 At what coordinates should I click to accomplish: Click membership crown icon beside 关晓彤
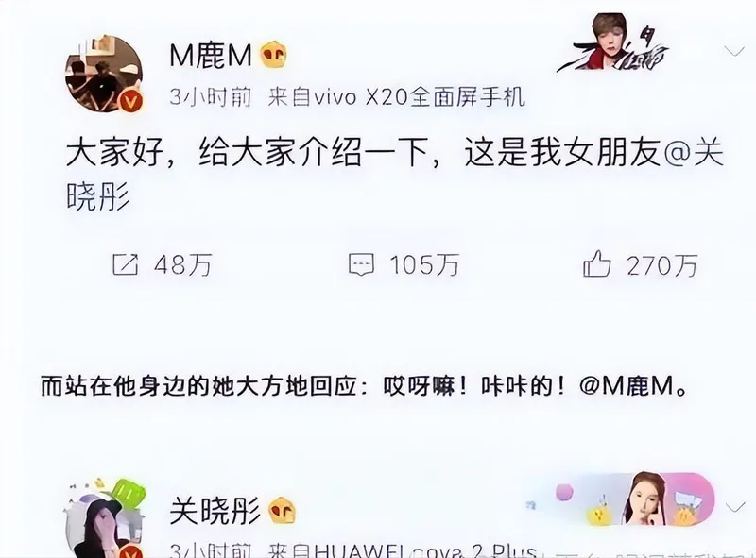(x=282, y=511)
